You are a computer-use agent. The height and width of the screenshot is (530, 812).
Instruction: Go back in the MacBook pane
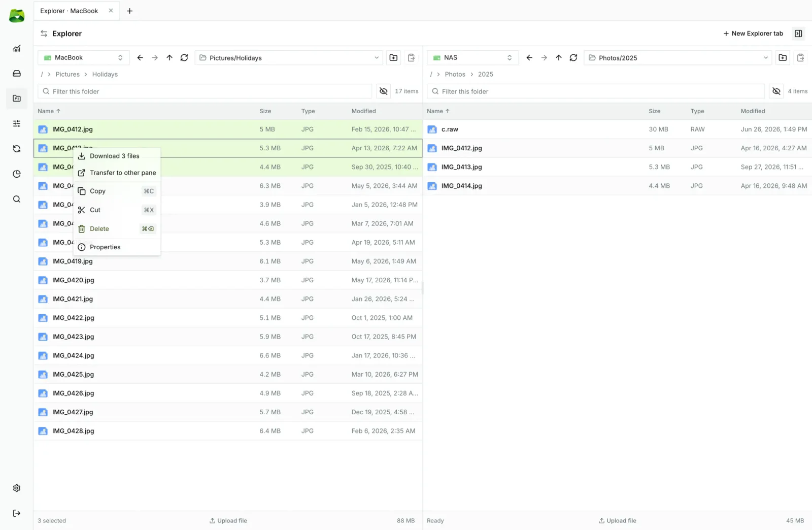[140, 58]
